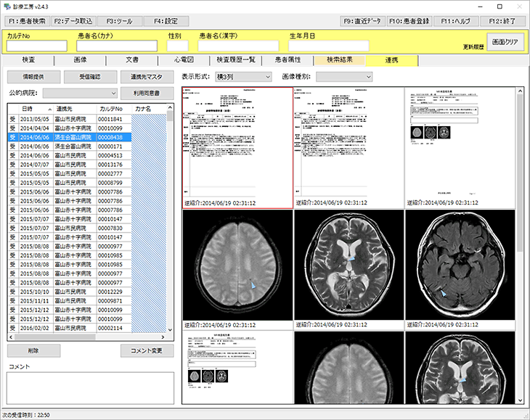Focus the カルテNo input field
Viewport: 530px width, 420px height.
pos(37,46)
